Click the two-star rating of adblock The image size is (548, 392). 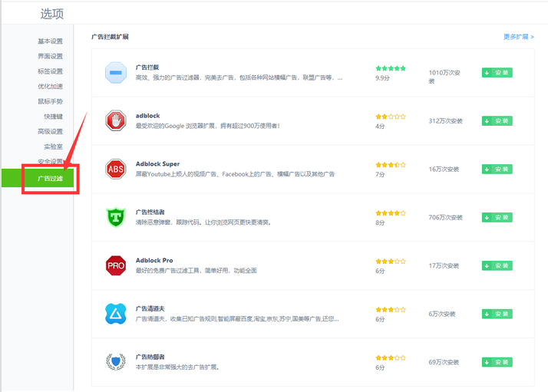click(x=391, y=117)
